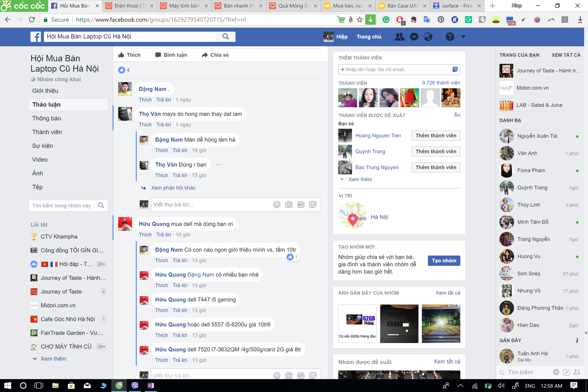This screenshot has height=392, width=588.
Task: Click Trả lời under Hữu Quang's comment
Action: (x=164, y=234)
